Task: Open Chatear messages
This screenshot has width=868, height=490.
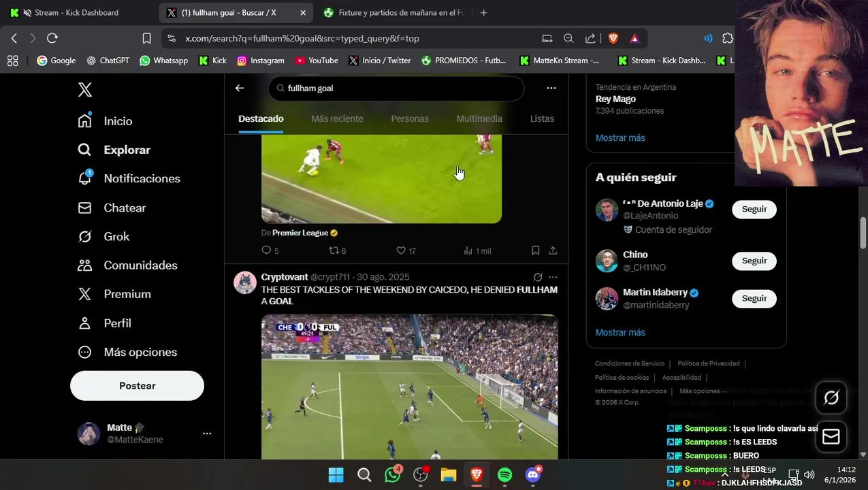Action: (112, 208)
